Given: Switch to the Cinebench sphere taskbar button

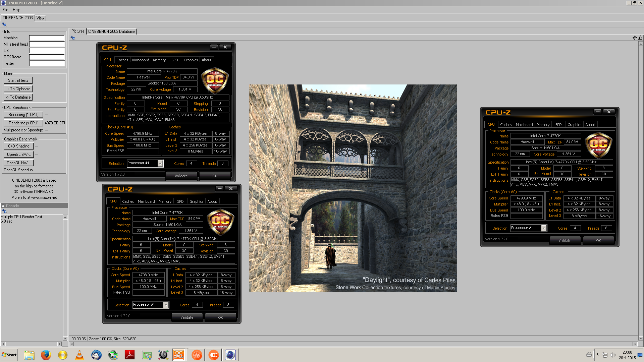Looking at the screenshot, I should (x=230, y=355).
